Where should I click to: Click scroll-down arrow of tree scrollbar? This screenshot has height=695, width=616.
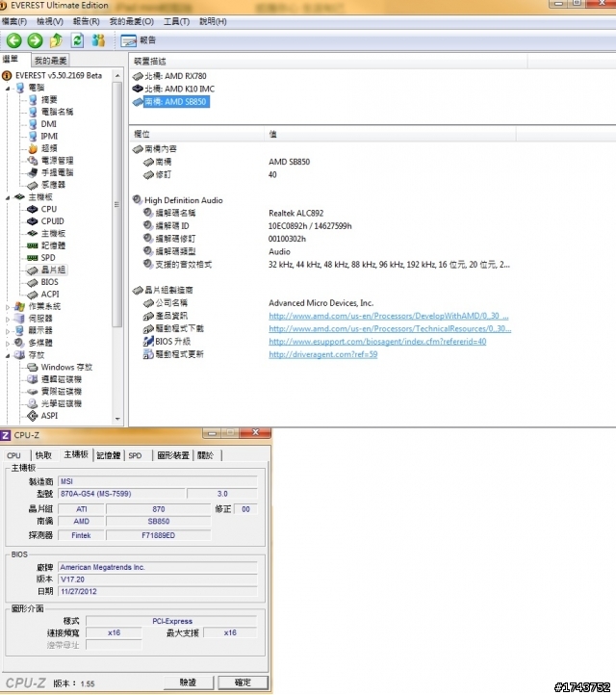tap(117, 419)
